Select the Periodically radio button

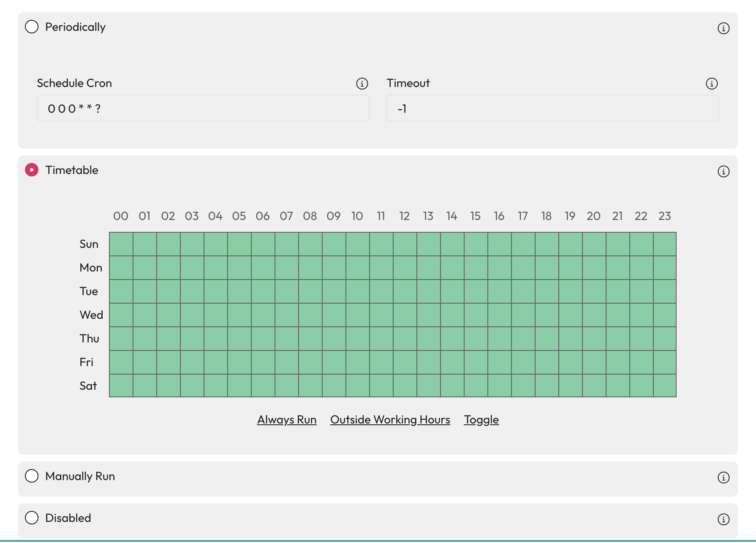[x=32, y=27]
